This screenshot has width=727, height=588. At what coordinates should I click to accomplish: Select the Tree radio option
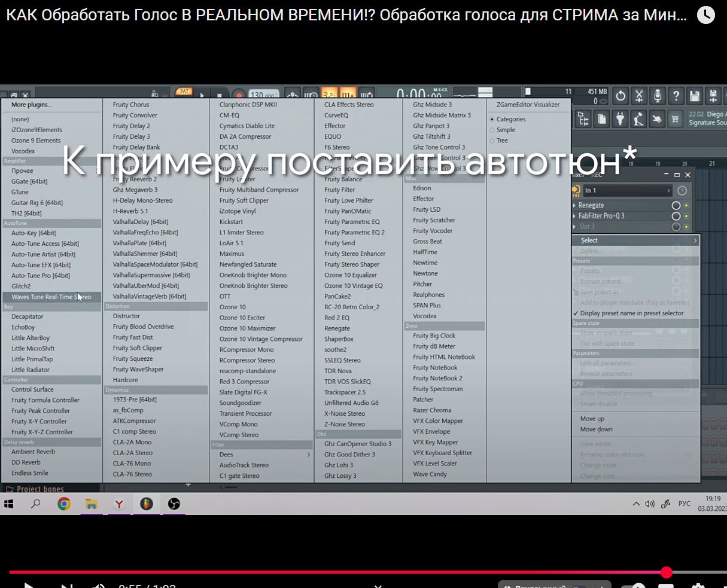pyautogui.click(x=492, y=141)
